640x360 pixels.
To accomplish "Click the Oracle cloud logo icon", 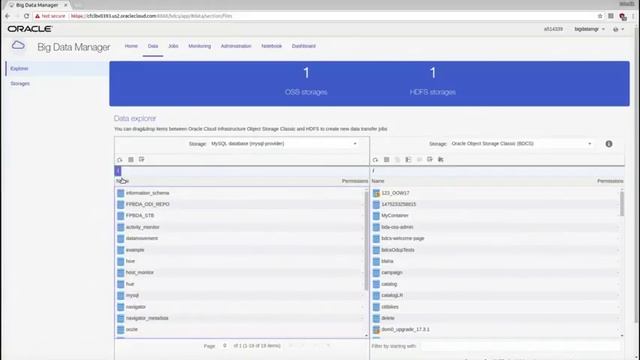I will pos(18,46).
